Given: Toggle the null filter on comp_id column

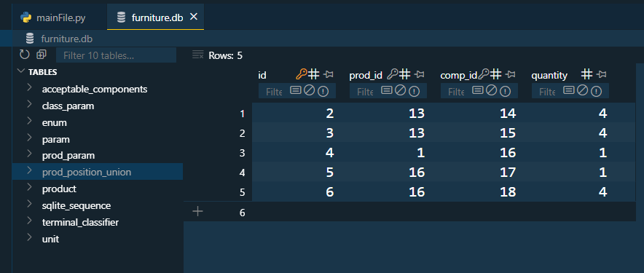Looking at the screenshot, I should pyautogui.click(x=491, y=90).
